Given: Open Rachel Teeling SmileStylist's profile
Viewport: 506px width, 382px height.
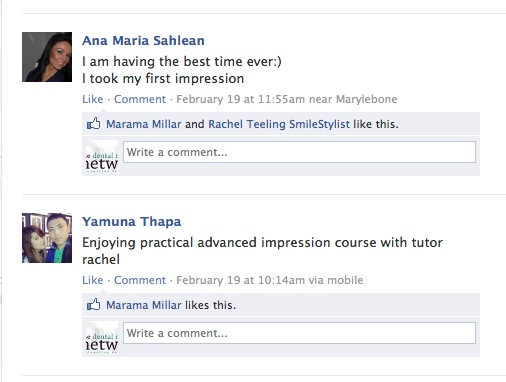Looking at the screenshot, I should (279, 124).
